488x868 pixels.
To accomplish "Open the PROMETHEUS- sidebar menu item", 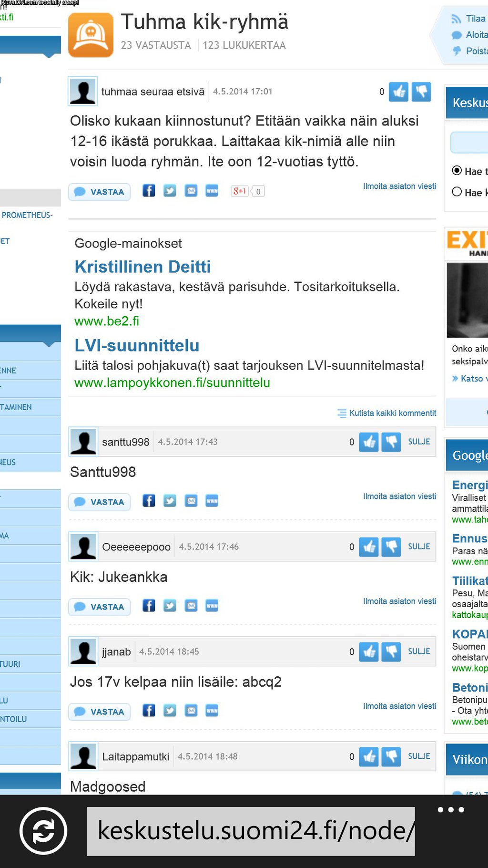I will [27, 215].
